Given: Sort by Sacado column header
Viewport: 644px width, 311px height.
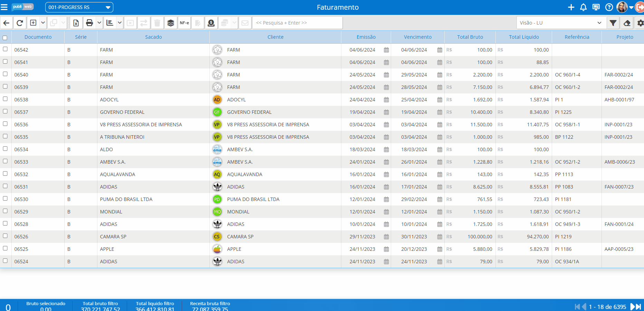Looking at the screenshot, I should 153,37.
